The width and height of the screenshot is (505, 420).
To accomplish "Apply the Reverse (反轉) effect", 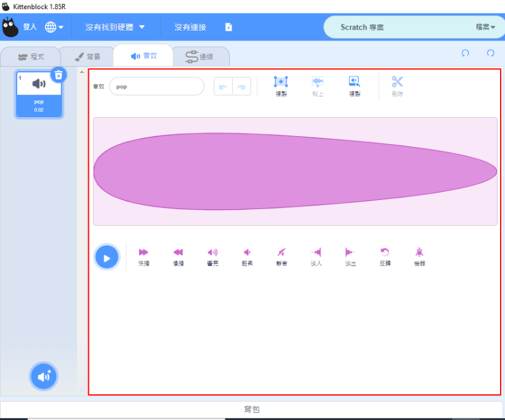I will point(385,258).
